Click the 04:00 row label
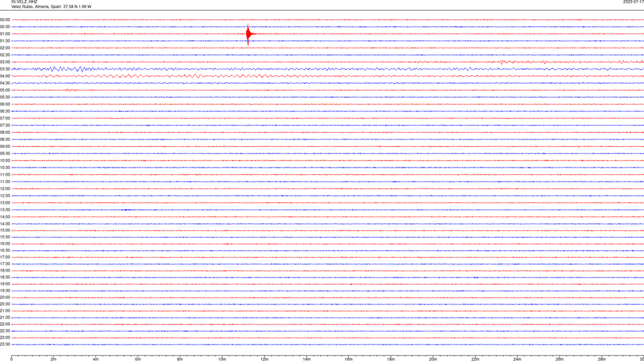This screenshot has height=362, width=644. point(5,76)
